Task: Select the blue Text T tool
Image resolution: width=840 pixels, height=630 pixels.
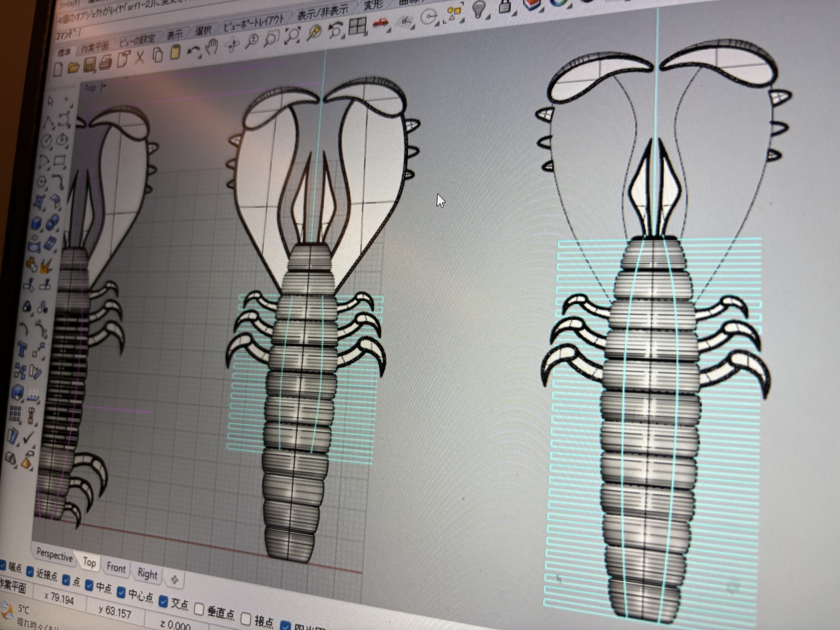Action: 22,348
